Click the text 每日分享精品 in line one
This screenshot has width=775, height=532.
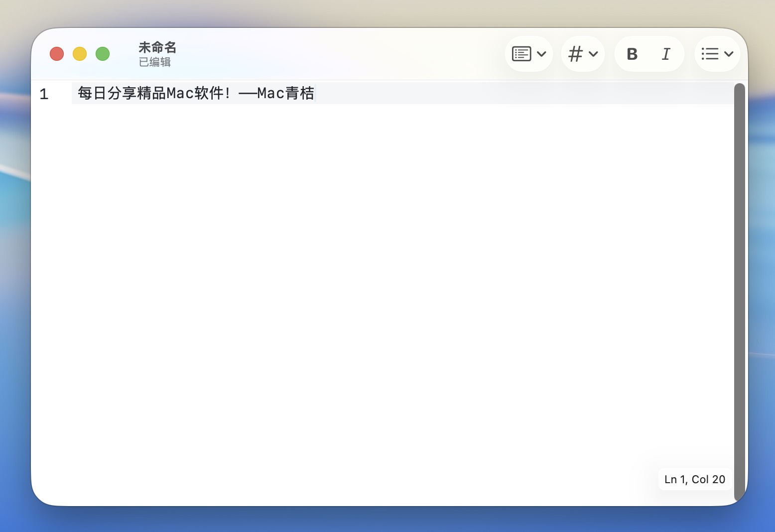122,93
